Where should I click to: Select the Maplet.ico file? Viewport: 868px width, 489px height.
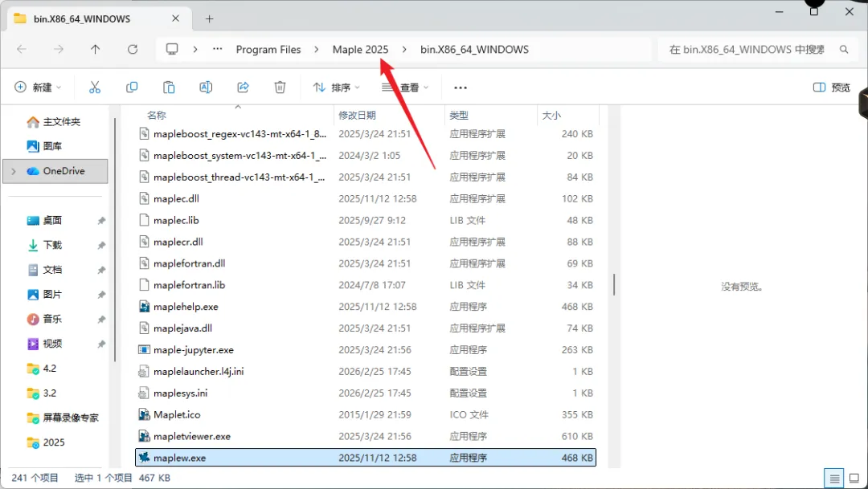click(366, 414)
